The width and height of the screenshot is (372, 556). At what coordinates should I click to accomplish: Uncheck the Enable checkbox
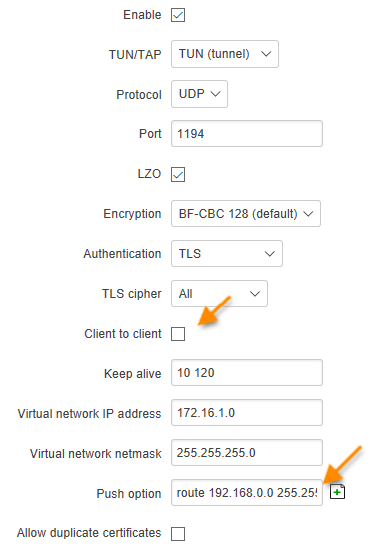178,15
